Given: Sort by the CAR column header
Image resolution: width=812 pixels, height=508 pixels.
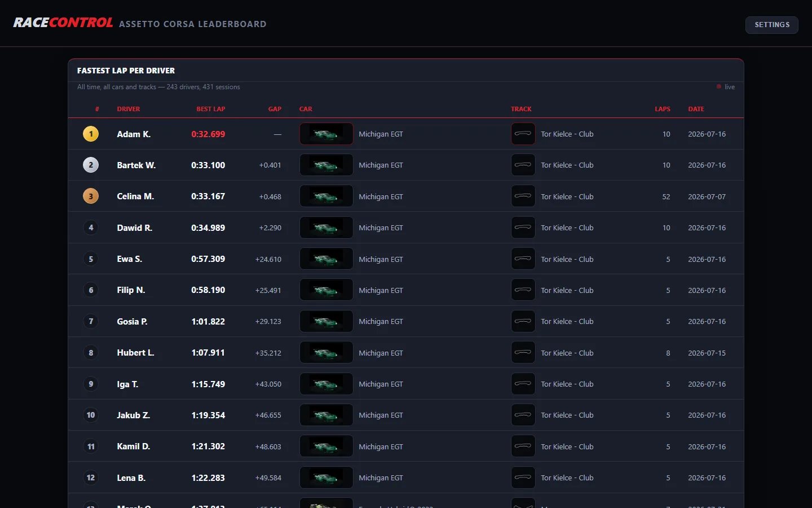Looking at the screenshot, I should pyautogui.click(x=306, y=109).
